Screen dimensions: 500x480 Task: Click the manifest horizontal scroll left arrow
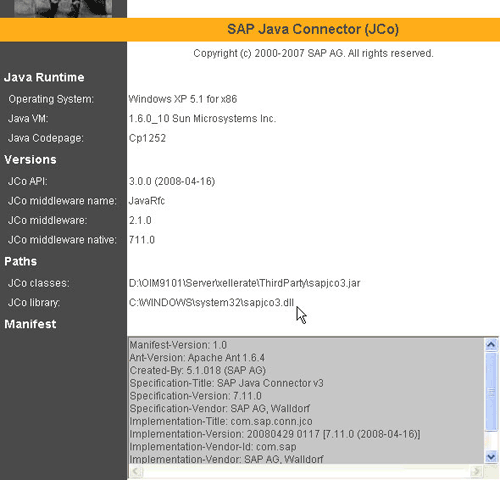click(x=136, y=471)
